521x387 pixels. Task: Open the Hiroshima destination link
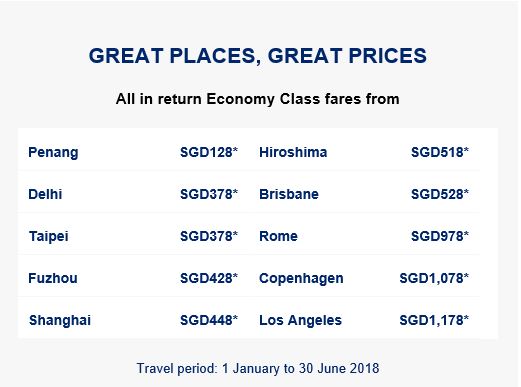(x=293, y=152)
